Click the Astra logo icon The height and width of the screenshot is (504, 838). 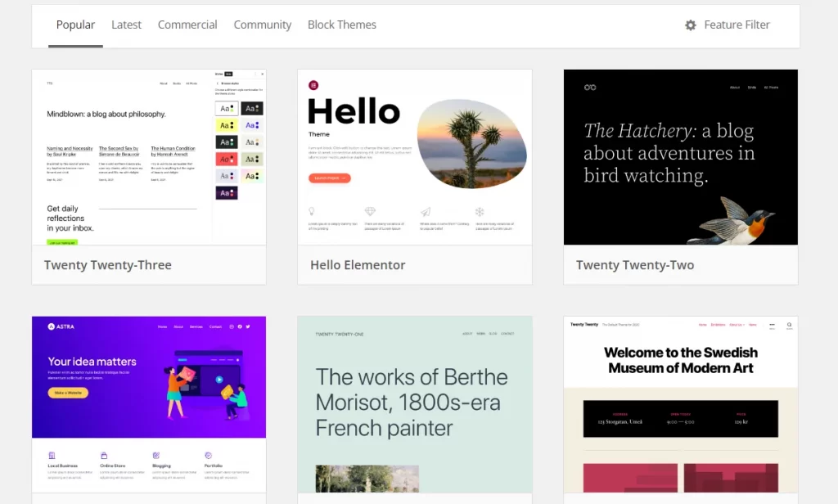[x=51, y=326]
